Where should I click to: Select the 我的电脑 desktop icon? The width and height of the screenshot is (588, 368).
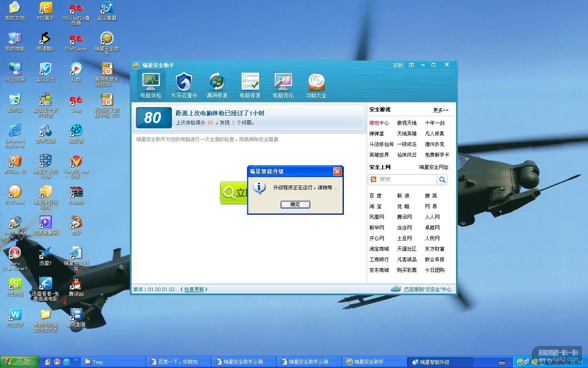click(15, 42)
